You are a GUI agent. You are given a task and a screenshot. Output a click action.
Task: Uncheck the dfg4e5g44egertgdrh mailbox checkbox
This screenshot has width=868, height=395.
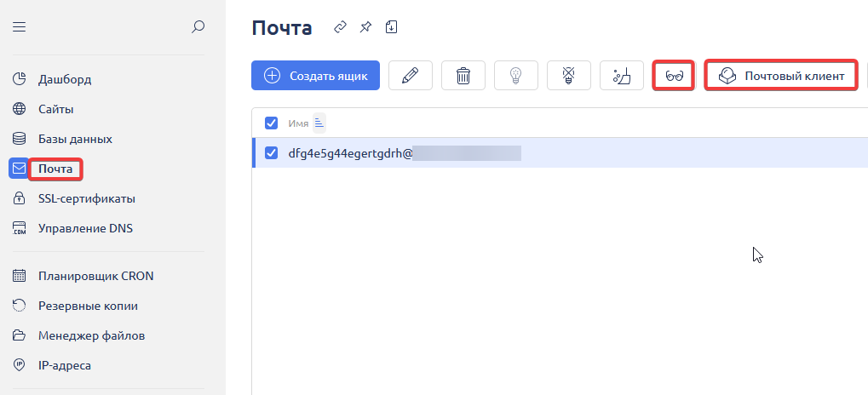[272, 153]
